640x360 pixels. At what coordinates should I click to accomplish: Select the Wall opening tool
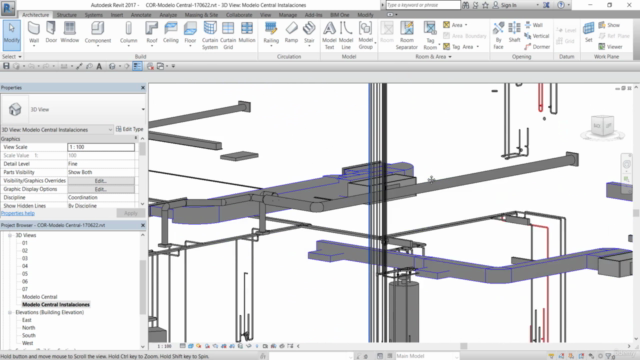pyautogui.click(x=533, y=25)
